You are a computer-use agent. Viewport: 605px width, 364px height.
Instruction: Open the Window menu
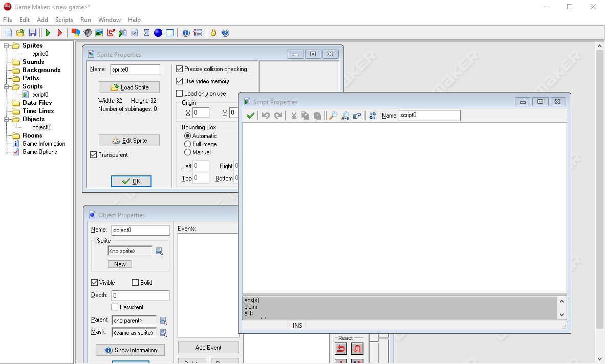click(109, 19)
